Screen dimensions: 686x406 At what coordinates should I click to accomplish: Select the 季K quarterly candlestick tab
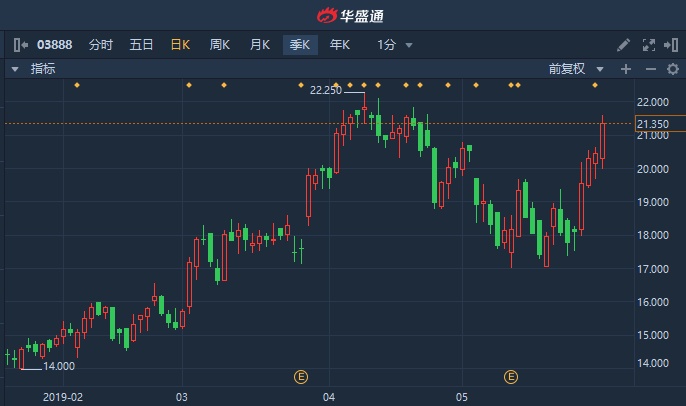click(300, 45)
